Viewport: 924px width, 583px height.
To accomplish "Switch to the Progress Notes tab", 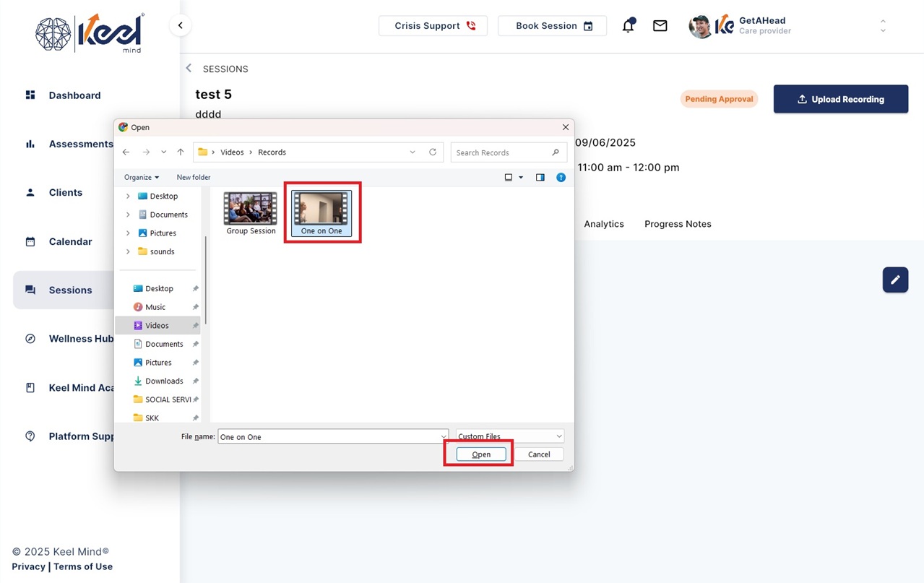I will [x=678, y=224].
